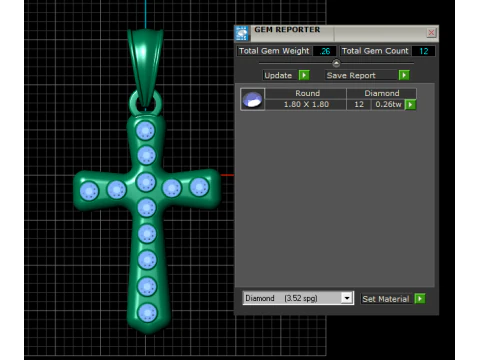The image size is (480, 360).
Task: Click the Update button label
Action: [278, 75]
